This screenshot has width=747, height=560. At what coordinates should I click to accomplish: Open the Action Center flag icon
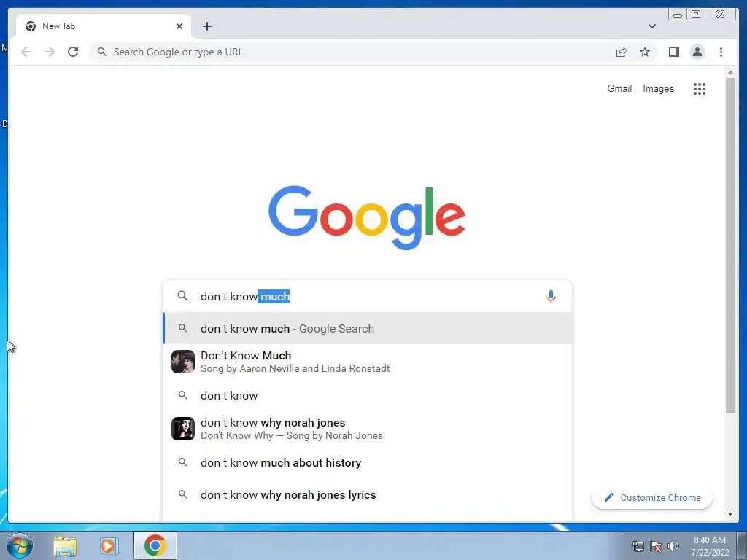pos(656,546)
